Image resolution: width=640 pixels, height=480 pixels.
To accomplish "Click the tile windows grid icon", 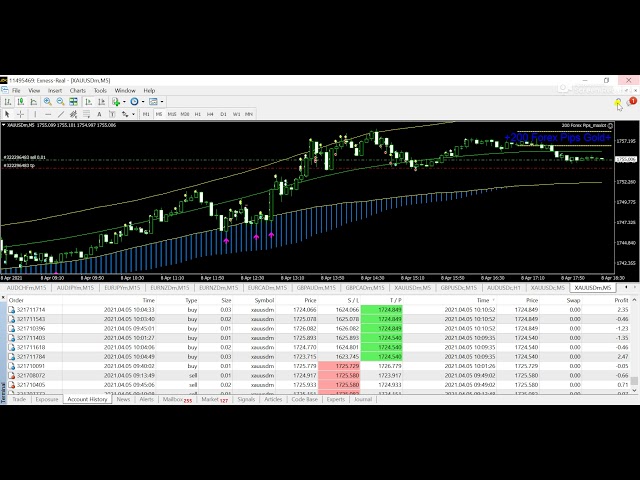I will [x=73, y=101].
